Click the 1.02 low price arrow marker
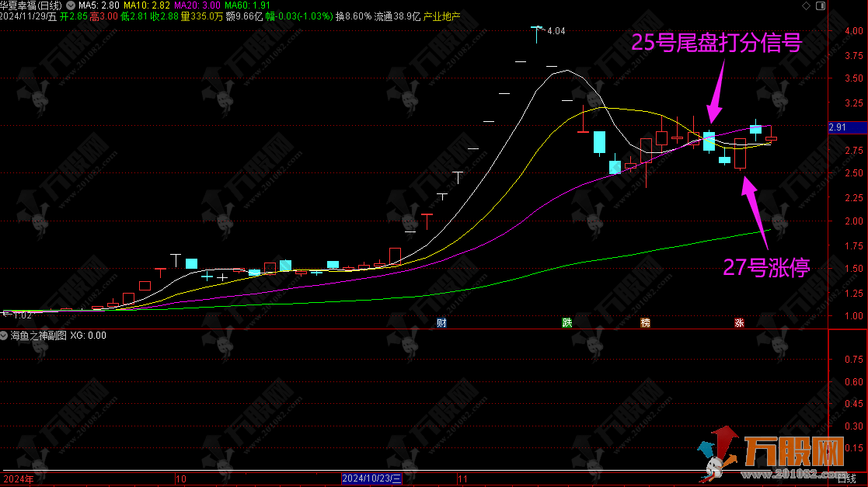 tap(17, 315)
